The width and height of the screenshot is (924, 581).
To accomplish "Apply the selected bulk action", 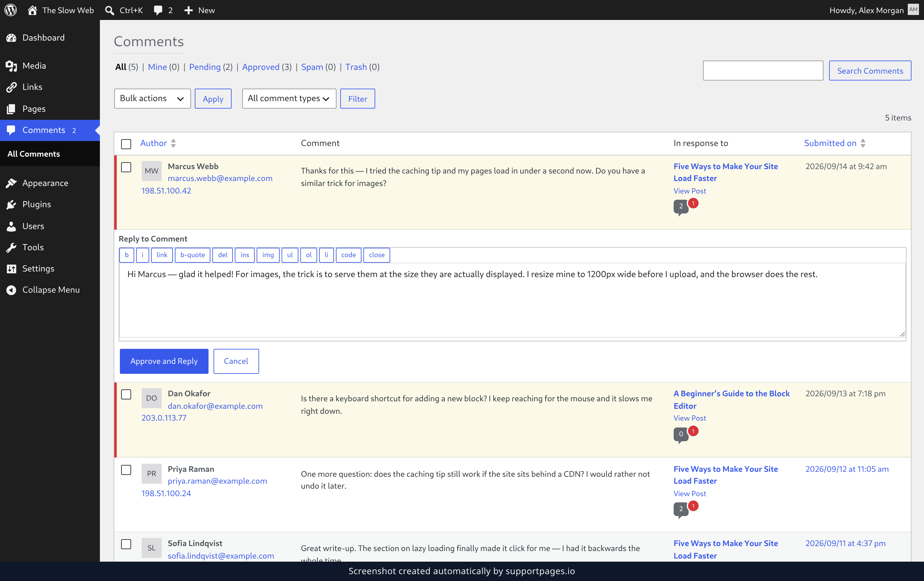I will pos(213,99).
